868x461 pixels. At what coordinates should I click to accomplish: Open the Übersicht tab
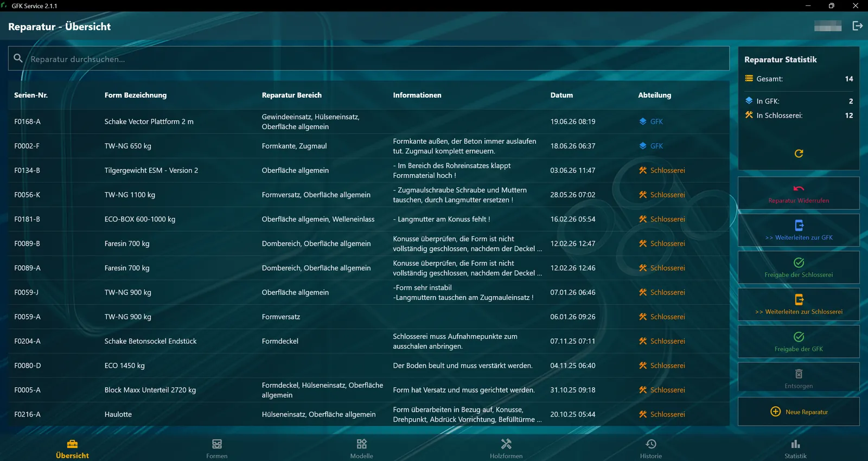72,449
